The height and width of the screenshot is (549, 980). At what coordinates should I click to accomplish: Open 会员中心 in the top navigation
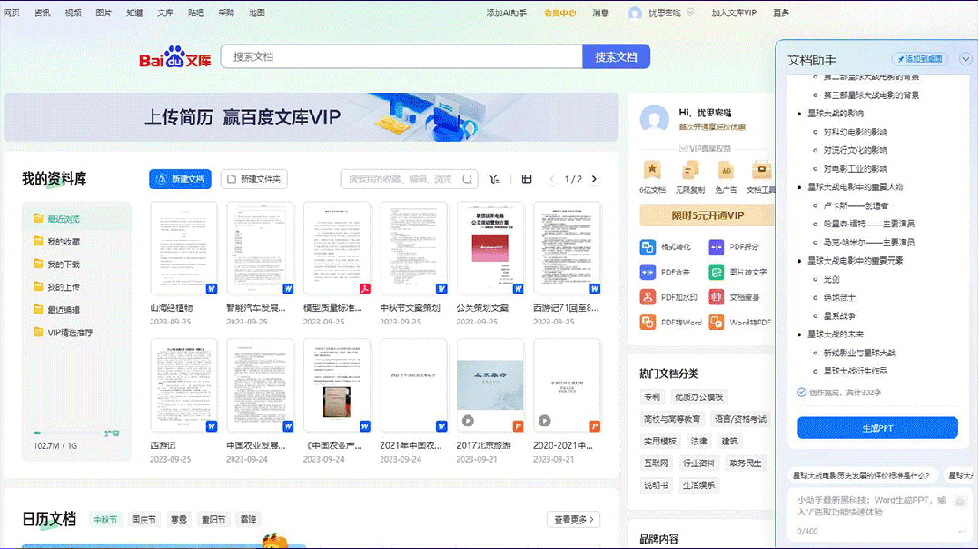[x=559, y=13]
